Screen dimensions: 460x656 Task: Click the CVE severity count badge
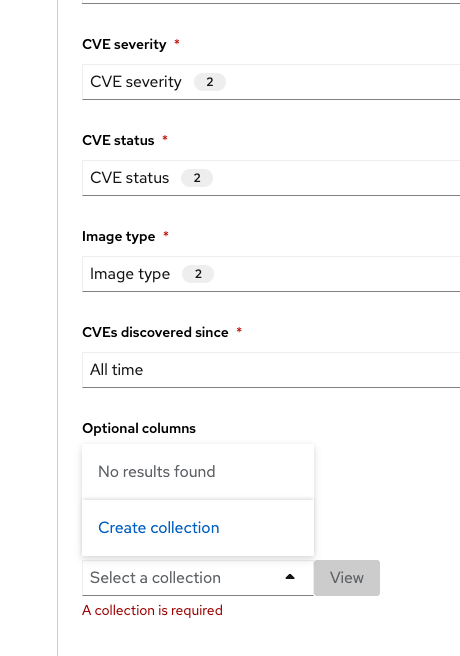210,82
